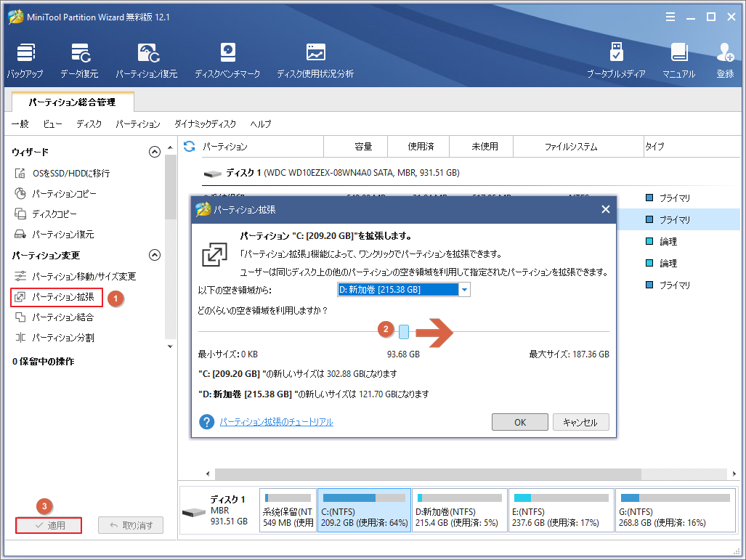Click the 登録 (register) icon
The image size is (746, 560).
(725, 58)
